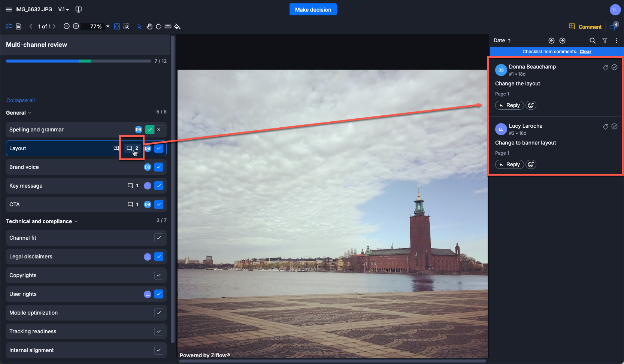The image size is (624, 364).
Task: Select the ruler measure tool
Action: tap(168, 26)
